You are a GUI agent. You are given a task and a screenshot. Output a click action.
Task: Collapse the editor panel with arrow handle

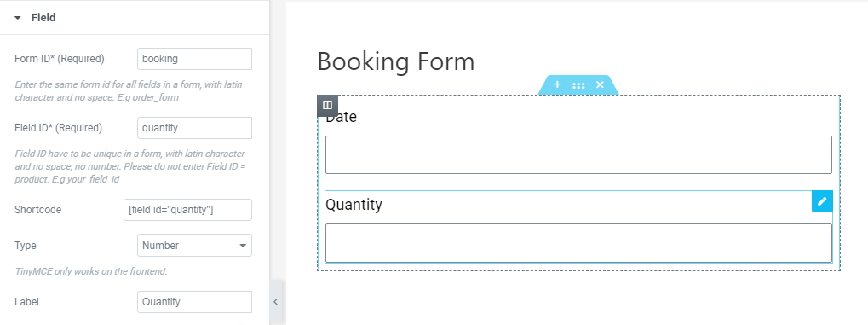tap(276, 302)
